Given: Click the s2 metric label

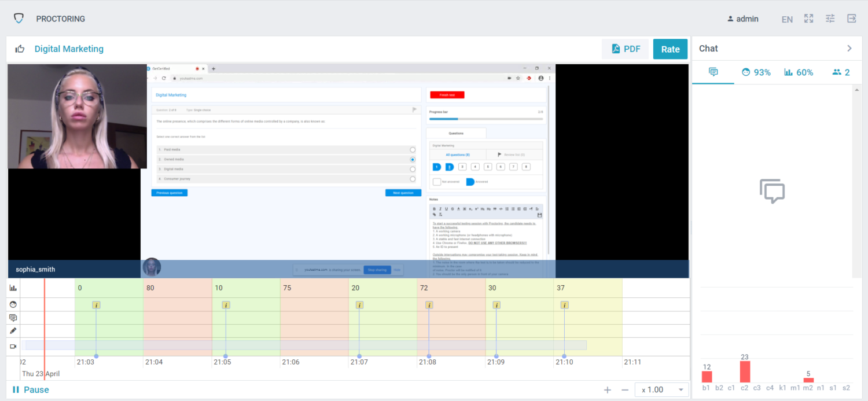Looking at the screenshot, I should click(846, 388).
